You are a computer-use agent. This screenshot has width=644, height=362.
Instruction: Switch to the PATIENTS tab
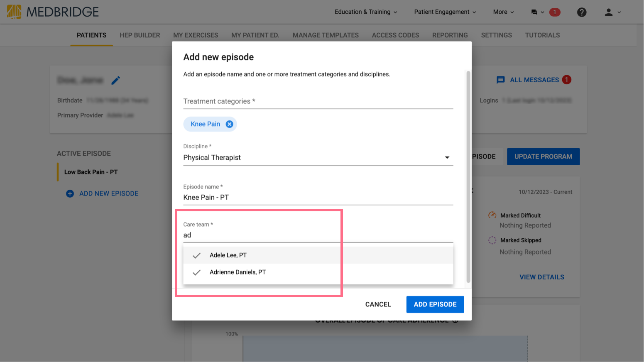[92, 35]
